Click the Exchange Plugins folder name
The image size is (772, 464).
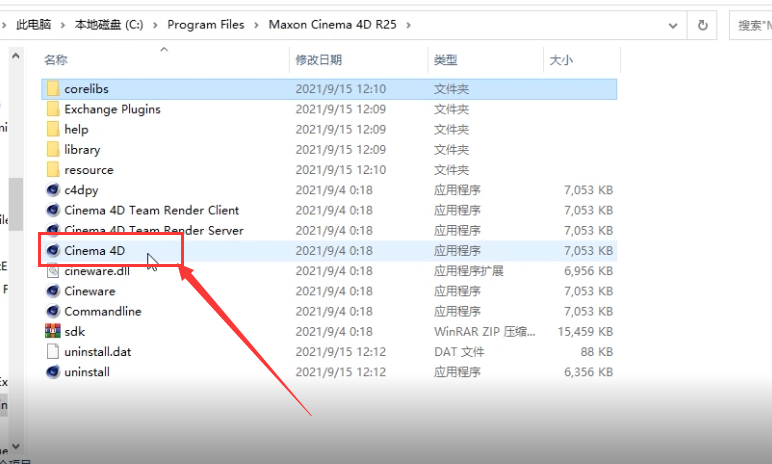pos(112,109)
